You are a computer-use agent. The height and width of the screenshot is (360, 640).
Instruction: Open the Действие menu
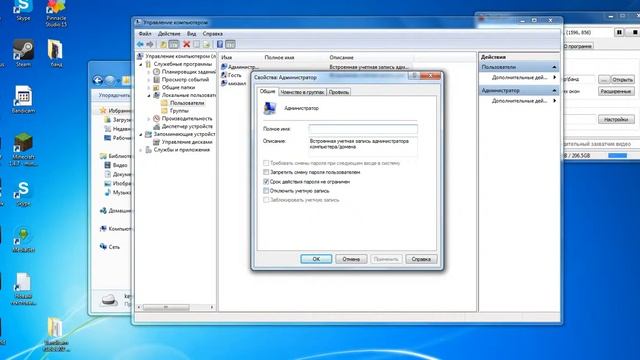click(169, 33)
